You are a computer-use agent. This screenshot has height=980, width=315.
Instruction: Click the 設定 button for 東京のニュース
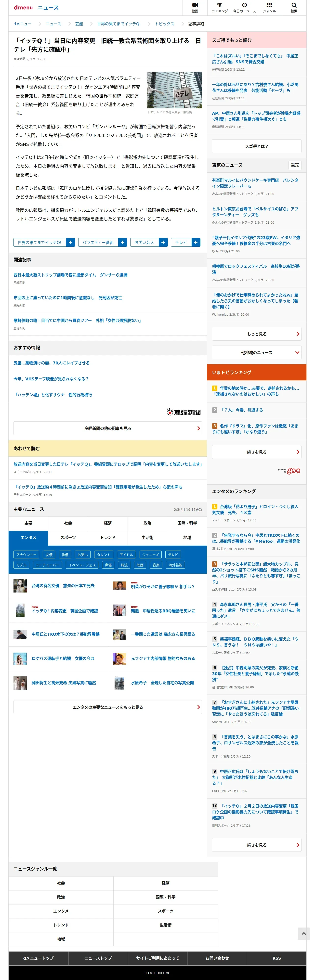pos(295,165)
